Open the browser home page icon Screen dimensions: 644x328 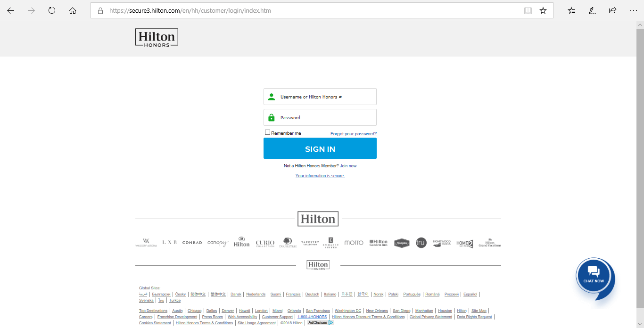pos(73,10)
